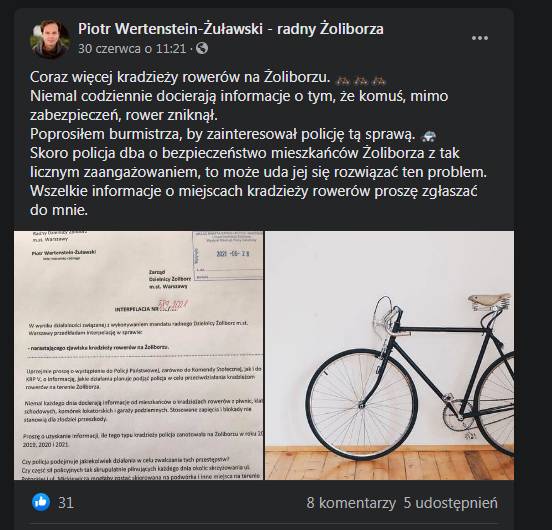Show the 5 udostępnień shares list
Viewport: 552px width, 530px height.
(451, 503)
